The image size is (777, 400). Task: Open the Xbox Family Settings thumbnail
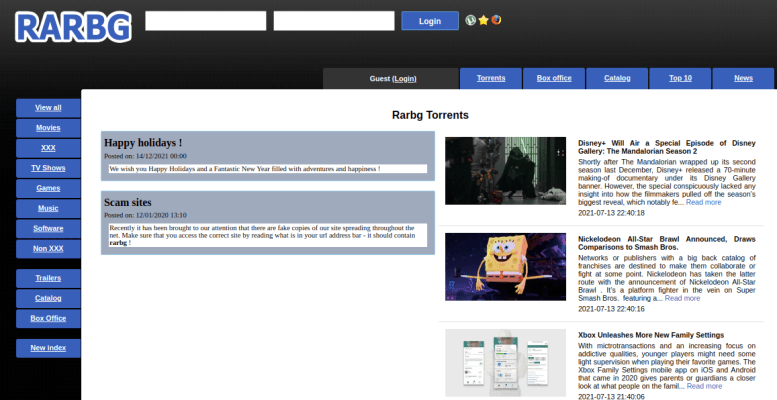click(x=505, y=364)
